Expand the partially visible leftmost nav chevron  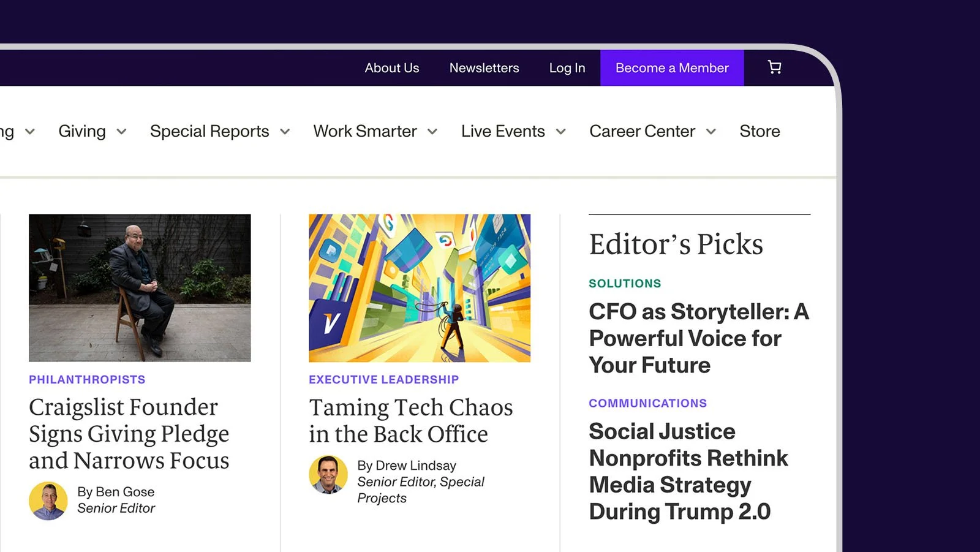(30, 132)
